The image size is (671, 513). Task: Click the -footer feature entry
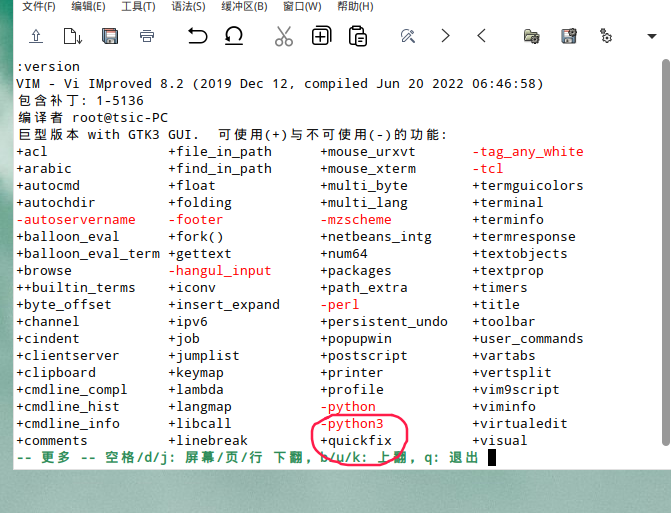coord(196,219)
